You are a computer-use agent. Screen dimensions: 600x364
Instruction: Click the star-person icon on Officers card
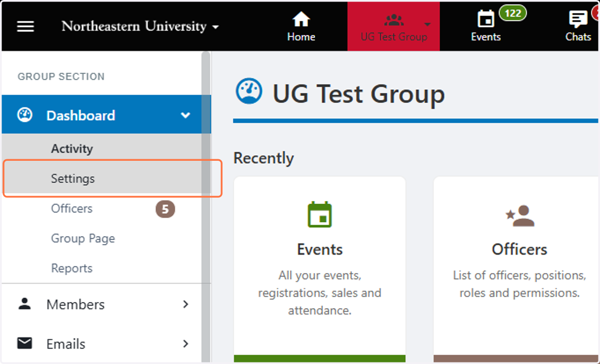519,215
